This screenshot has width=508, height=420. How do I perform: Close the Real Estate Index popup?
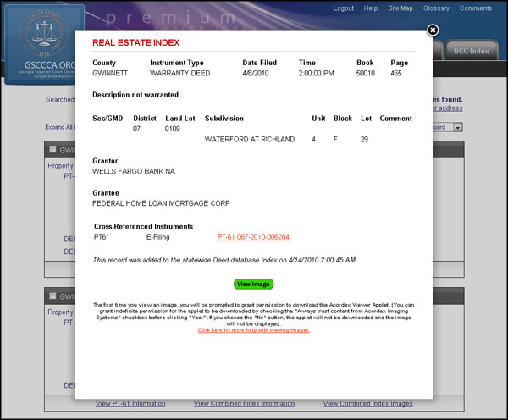click(x=433, y=30)
